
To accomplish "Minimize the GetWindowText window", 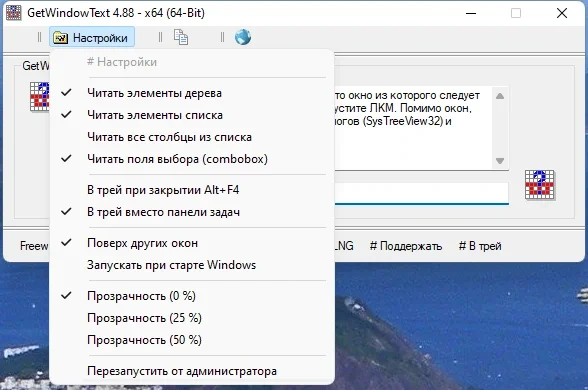I will 471,13.
